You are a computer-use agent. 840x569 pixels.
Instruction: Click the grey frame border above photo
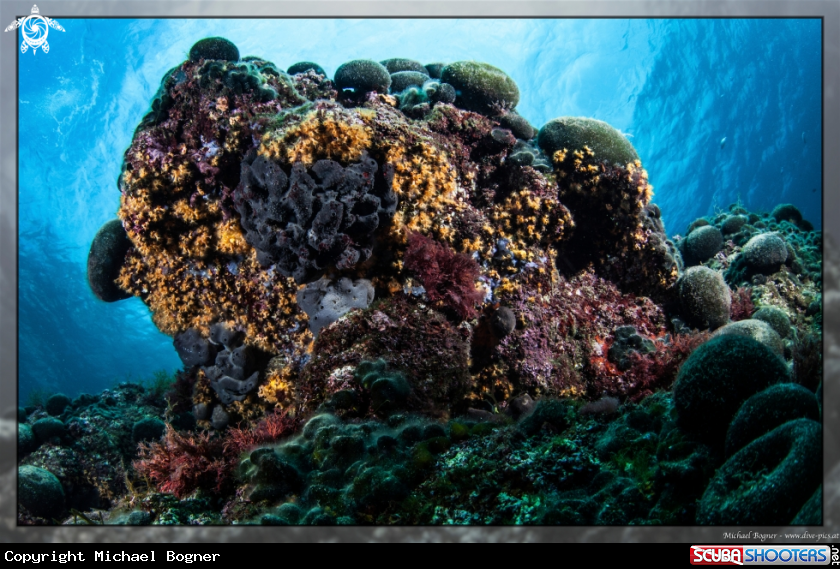coord(420,8)
